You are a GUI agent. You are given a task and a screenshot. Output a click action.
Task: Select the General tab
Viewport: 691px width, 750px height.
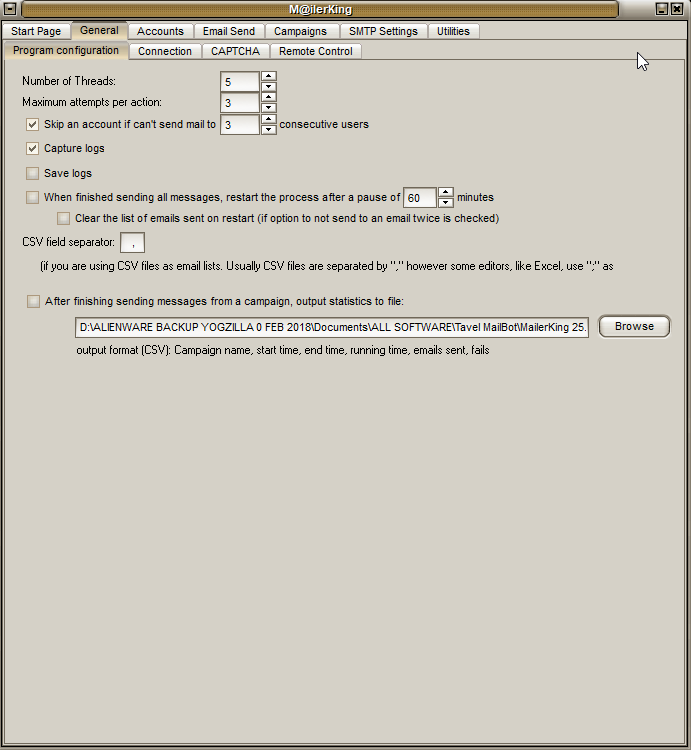click(x=99, y=30)
